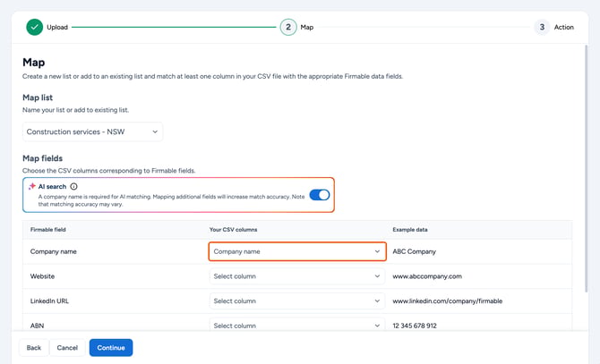Image resolution: width=600 pixels, height=364 pixels.
Task: Click the 'Your CSV columns' column header
Action: [x=233, y=230]
